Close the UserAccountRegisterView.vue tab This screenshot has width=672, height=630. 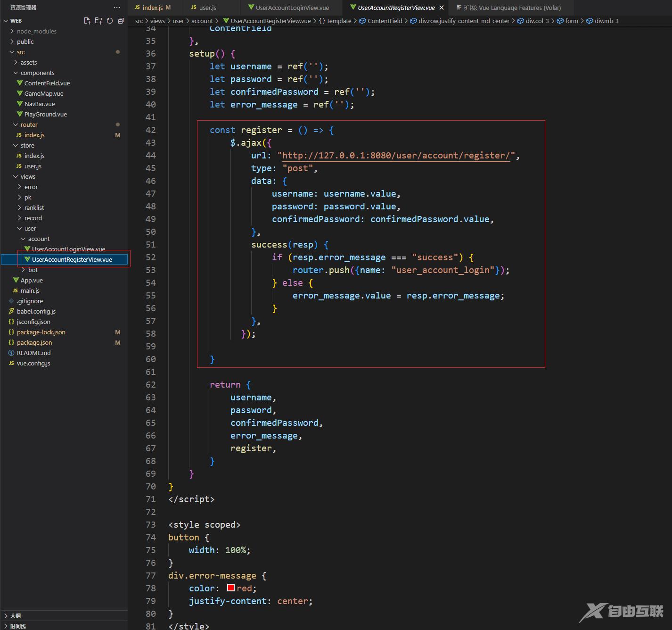[442, 8]
